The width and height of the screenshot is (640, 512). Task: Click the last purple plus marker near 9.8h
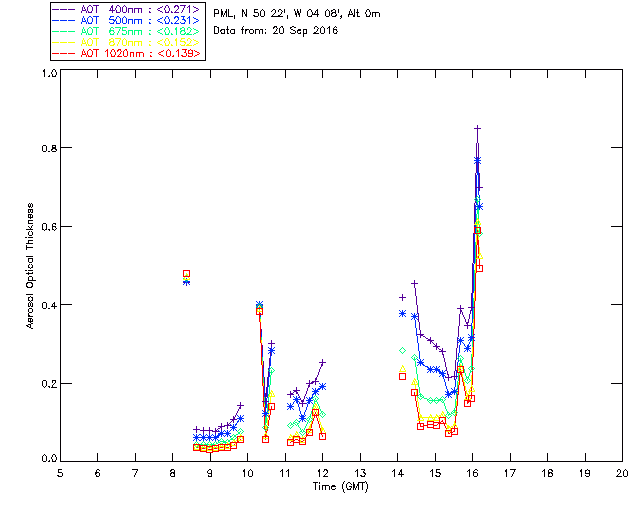click(240, 405)
